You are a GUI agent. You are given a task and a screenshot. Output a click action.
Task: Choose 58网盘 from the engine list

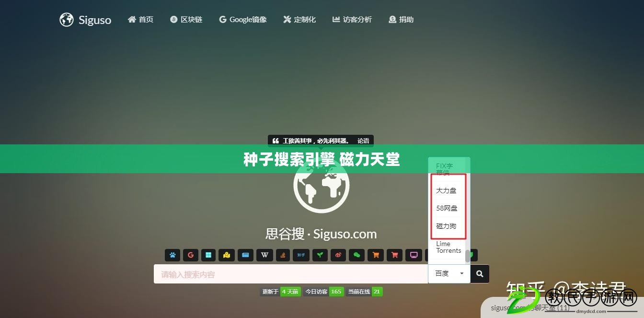[446, 208]
